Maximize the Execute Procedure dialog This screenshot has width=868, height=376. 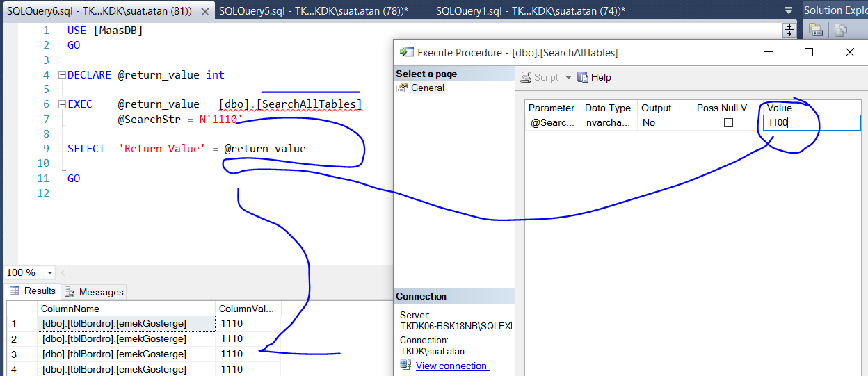809,52
